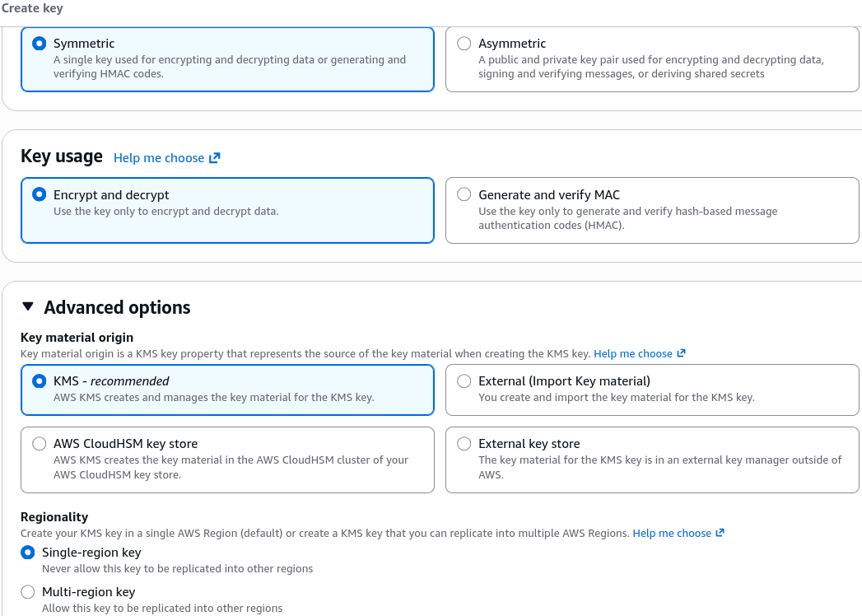
Task: Click external link icon beside Key usage help
Action: pyautogui.click(x=214, y=158)
